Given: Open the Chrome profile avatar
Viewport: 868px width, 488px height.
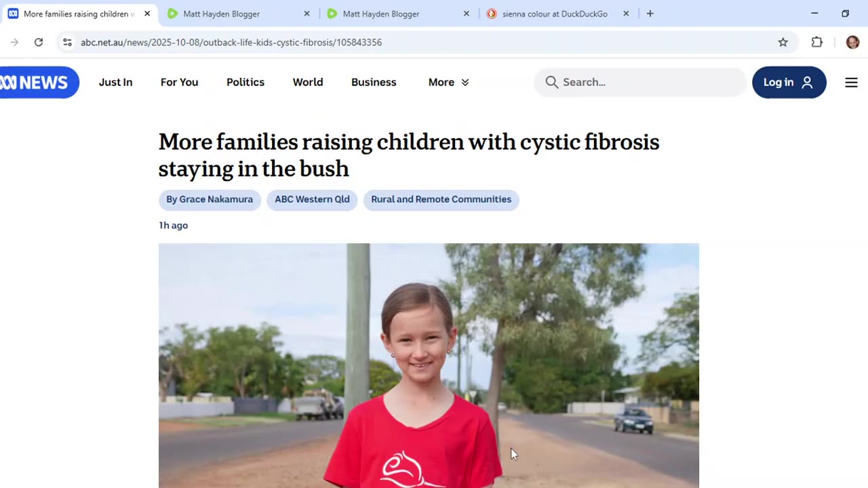Looking at the screenshot, I should pyautogui.click(x=852, y=42).
